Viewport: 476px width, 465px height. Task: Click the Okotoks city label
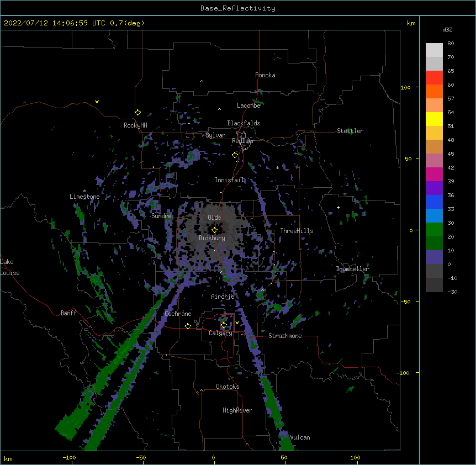click(228, 387)
